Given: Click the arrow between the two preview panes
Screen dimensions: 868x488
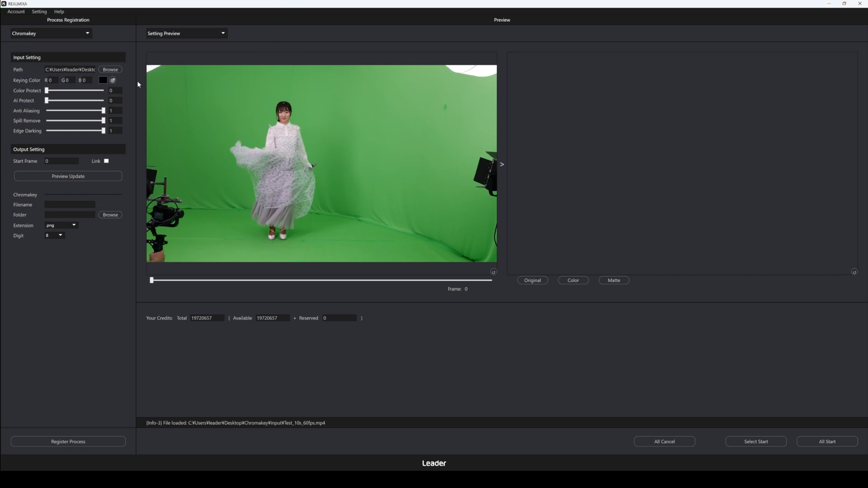Looking at the screenshot, I should [x=502, y=164].
